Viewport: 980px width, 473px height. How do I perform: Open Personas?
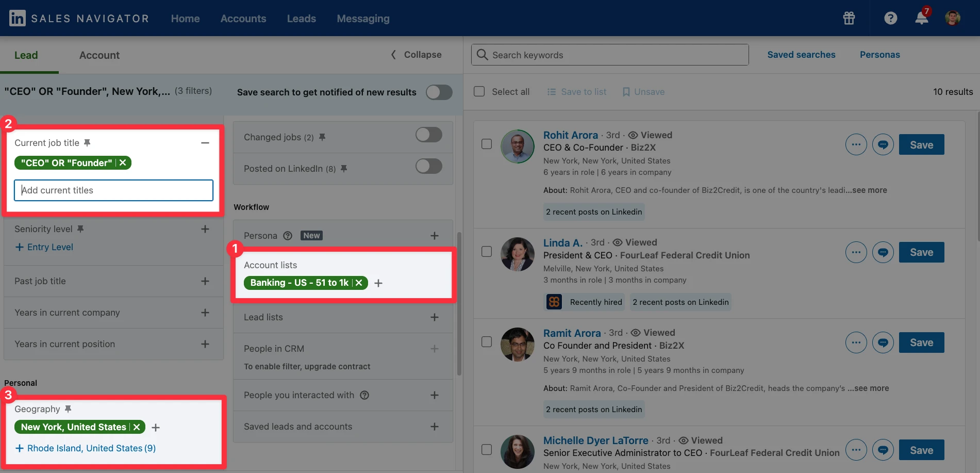[x=879, y=55]
